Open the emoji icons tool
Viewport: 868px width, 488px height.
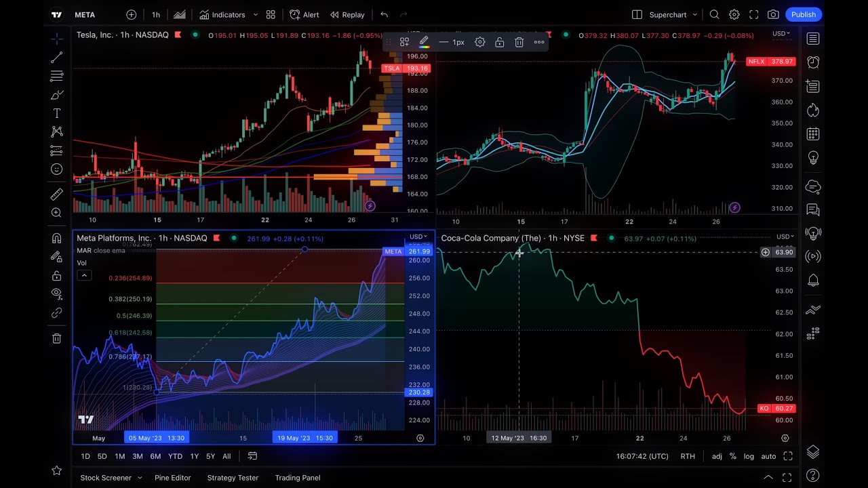[x=57, y=169]
